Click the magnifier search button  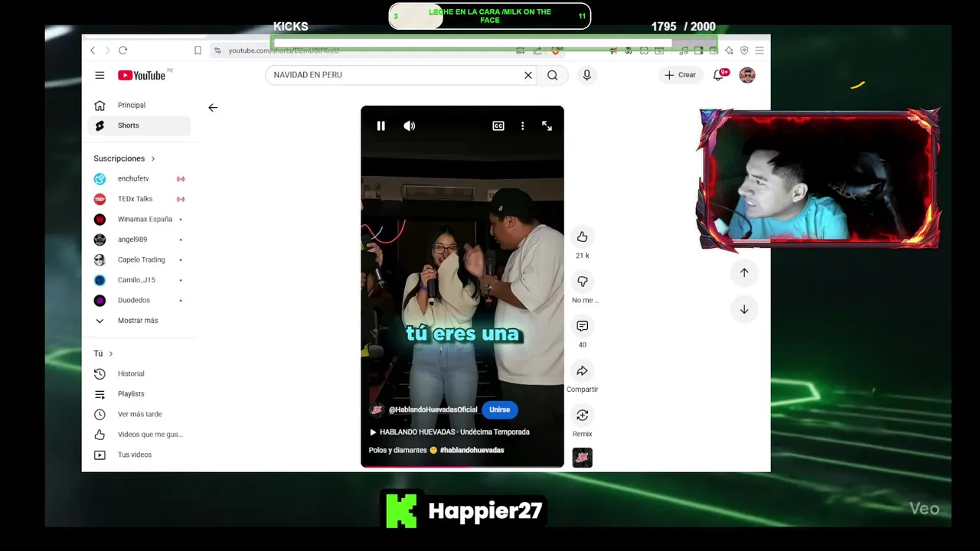552,75
